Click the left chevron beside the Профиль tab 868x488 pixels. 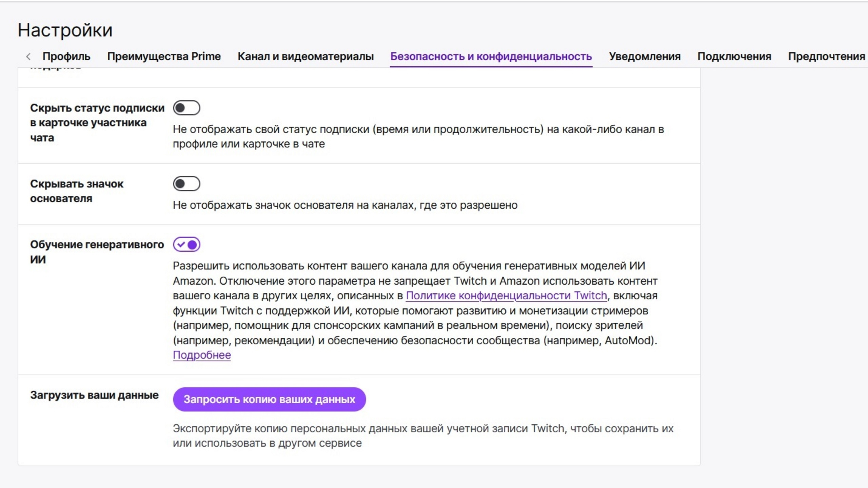click(28, 56)
